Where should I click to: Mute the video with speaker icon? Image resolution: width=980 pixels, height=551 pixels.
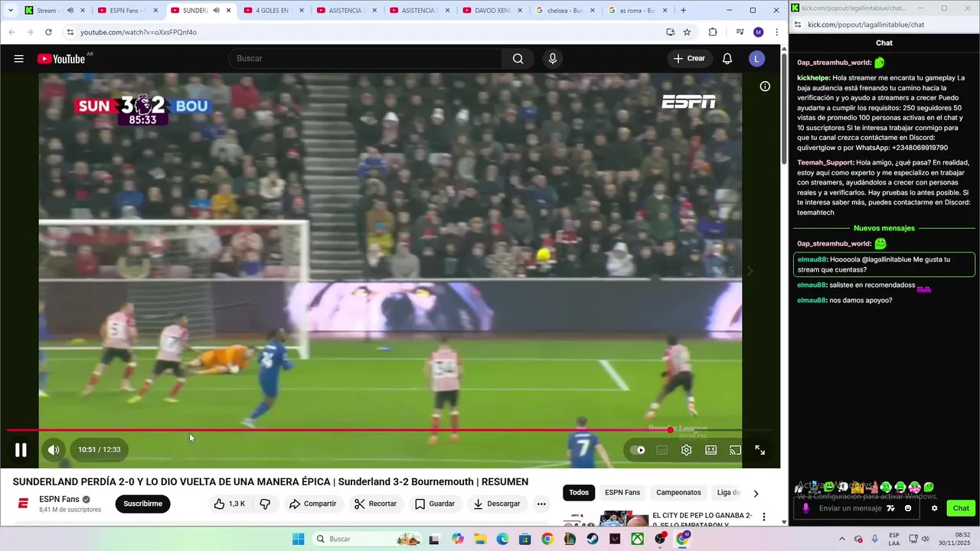click(x=54, y=450)
